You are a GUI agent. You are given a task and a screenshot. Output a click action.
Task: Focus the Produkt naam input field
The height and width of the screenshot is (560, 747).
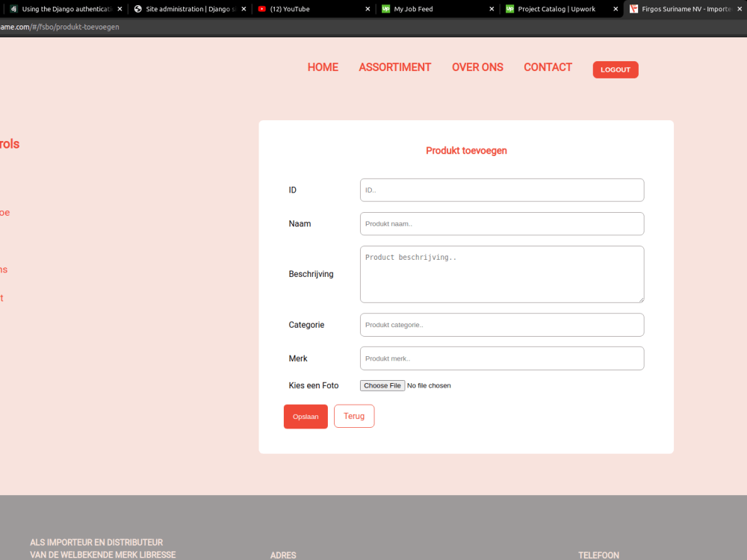click(502, 224)
